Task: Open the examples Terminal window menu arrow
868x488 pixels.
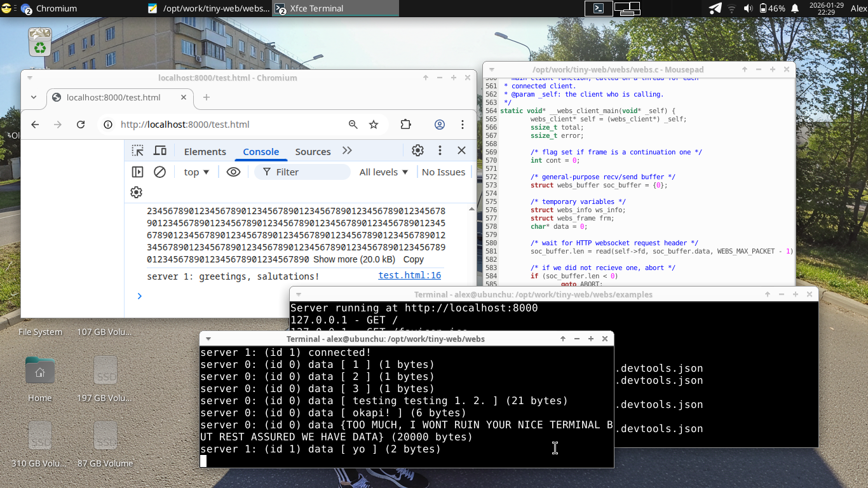Action: 297,294
